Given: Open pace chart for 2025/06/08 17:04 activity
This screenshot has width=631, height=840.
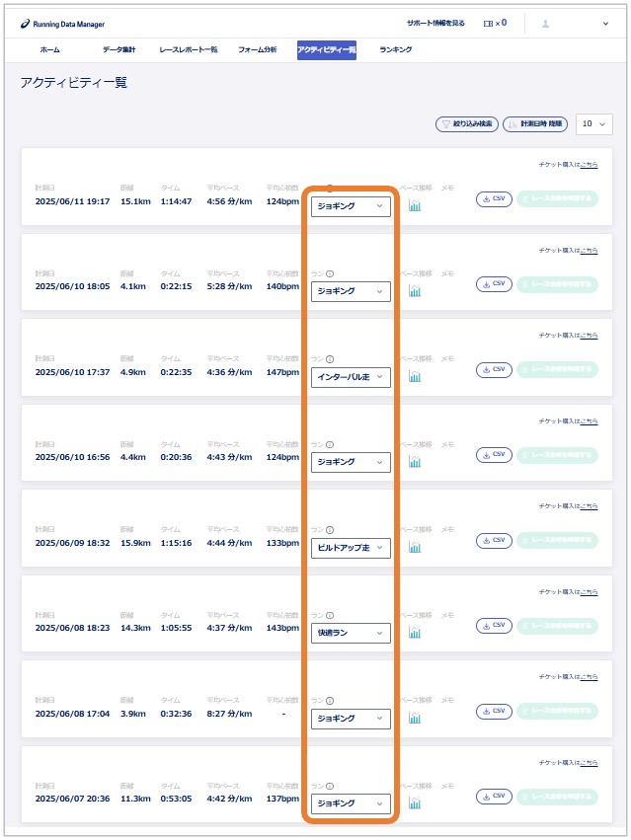Looking at the screenshot, I should (415, 718).
